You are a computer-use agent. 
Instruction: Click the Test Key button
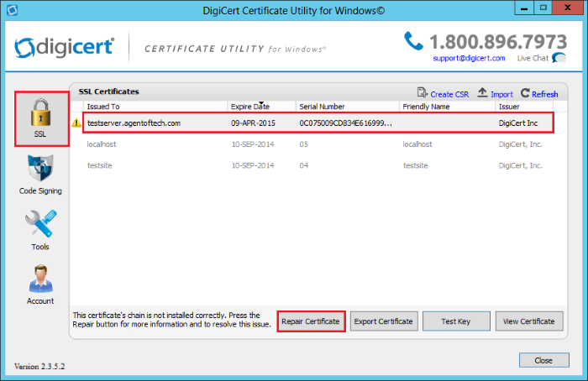456,321
